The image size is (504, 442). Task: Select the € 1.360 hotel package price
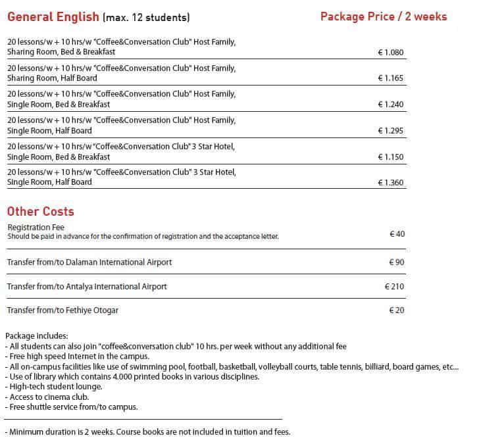pyautogui.click(x=391, y=183)
